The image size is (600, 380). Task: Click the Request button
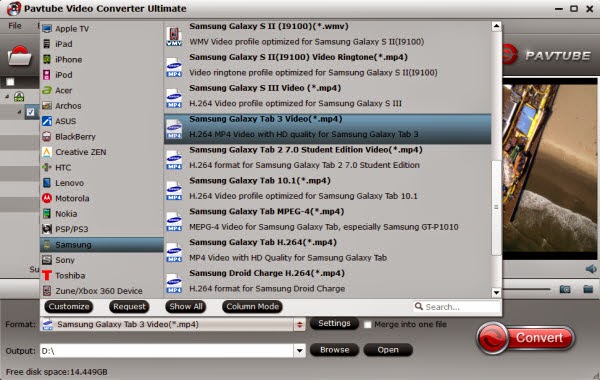coord(129,307)
